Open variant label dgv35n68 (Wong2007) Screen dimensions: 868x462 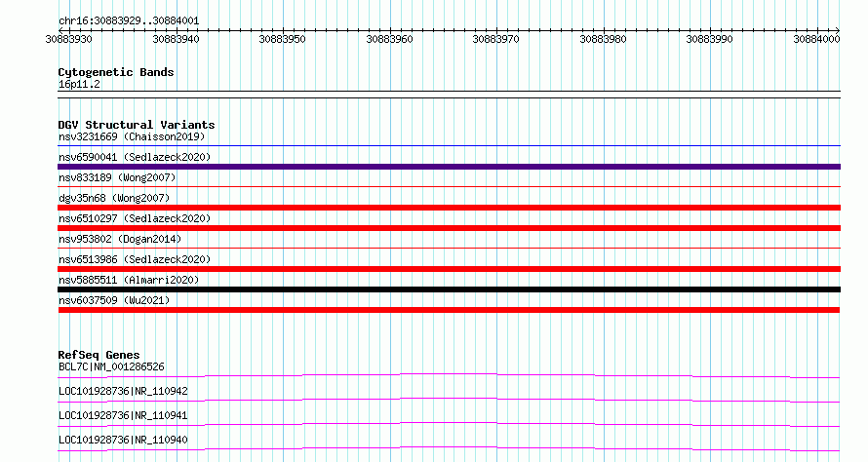click(x=114, y=198)
